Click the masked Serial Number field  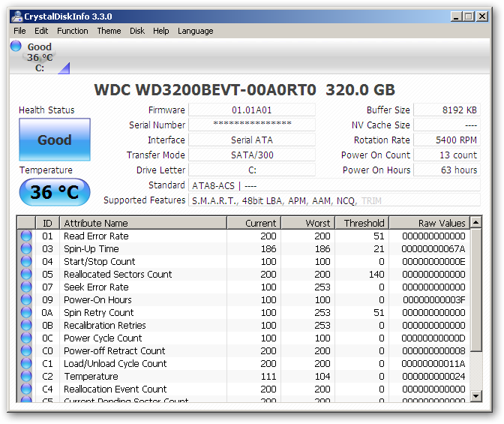pyautogui.click(x=252, y=125)
